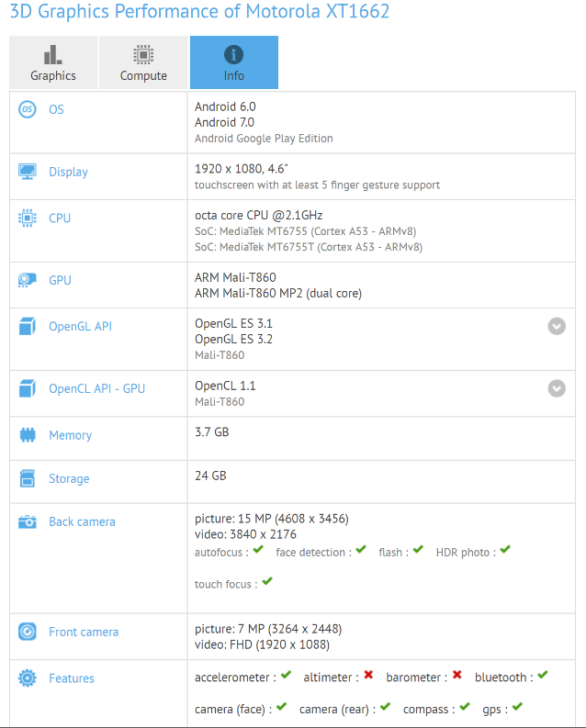
Task: Click the Back camera icon
Action: (28, 521)
